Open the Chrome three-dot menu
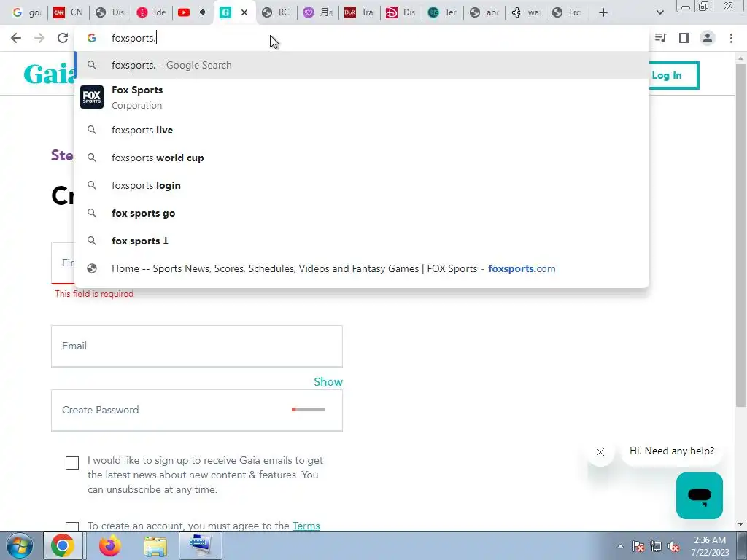The image size is (747, 560). (731, 38)
